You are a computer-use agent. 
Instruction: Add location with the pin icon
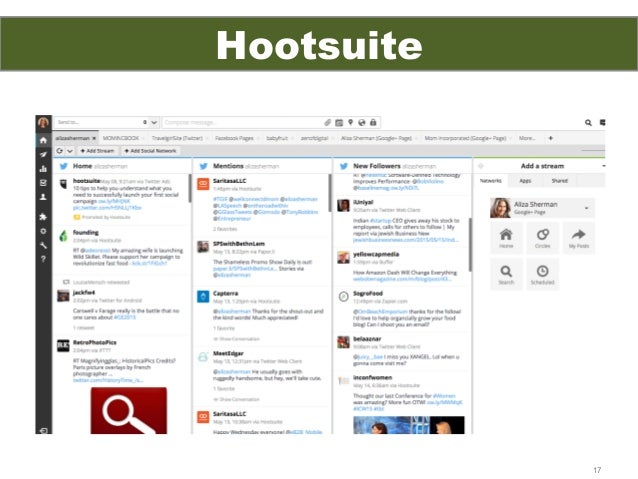pyautogui.click(x=350, y=122)
